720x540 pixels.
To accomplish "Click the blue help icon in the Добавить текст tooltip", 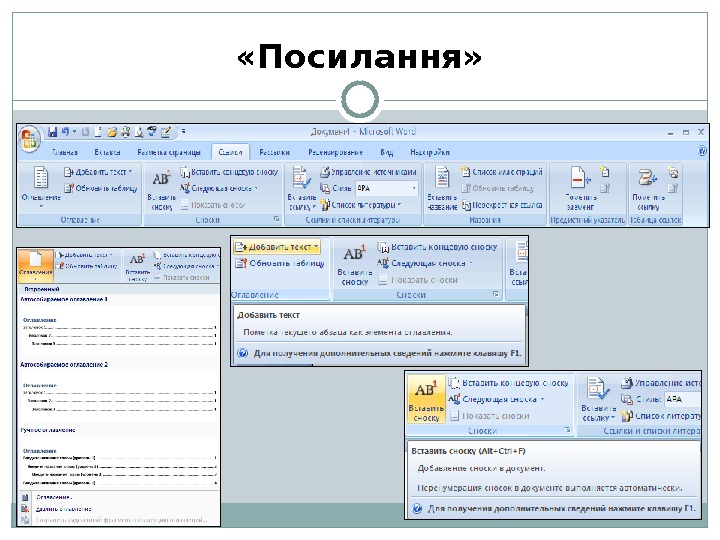I will [x=242, y=353].
